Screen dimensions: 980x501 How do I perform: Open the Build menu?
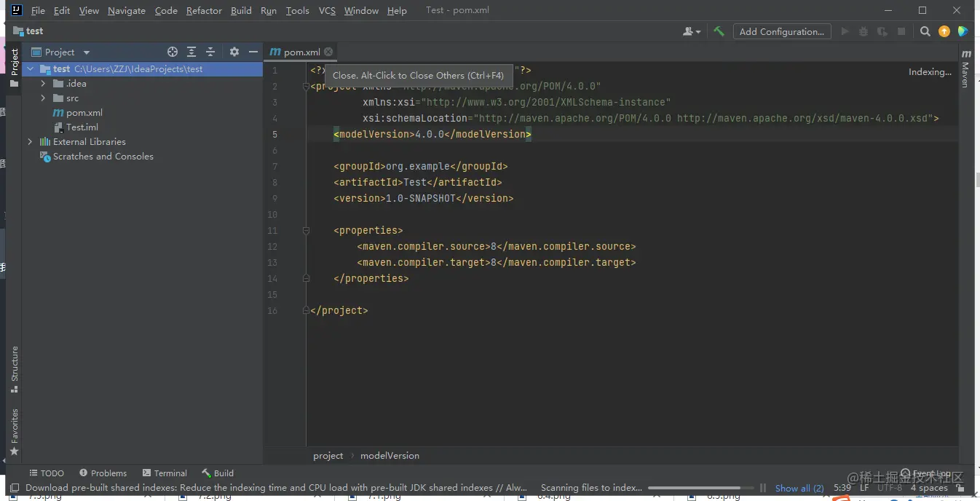click(241, 11)
